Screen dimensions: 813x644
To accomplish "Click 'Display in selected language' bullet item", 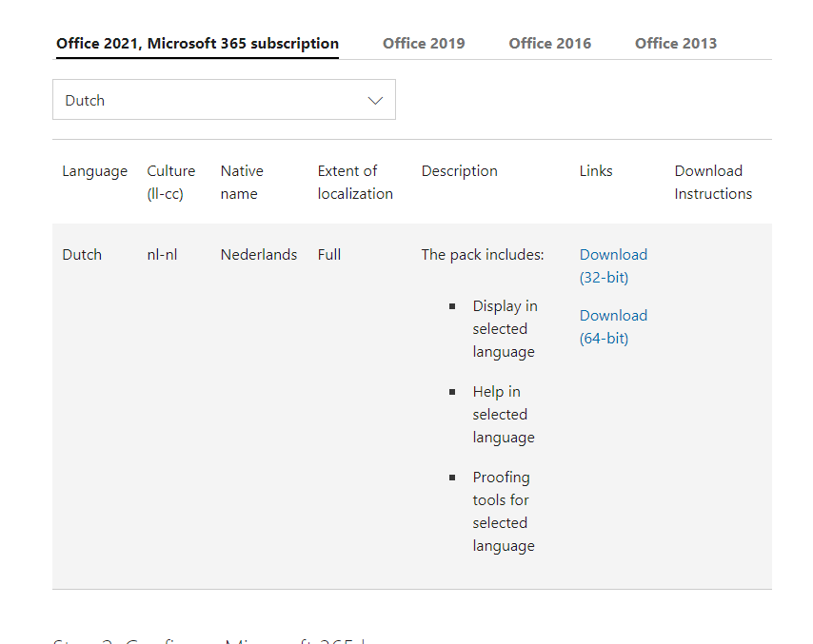I will point(505,329).
